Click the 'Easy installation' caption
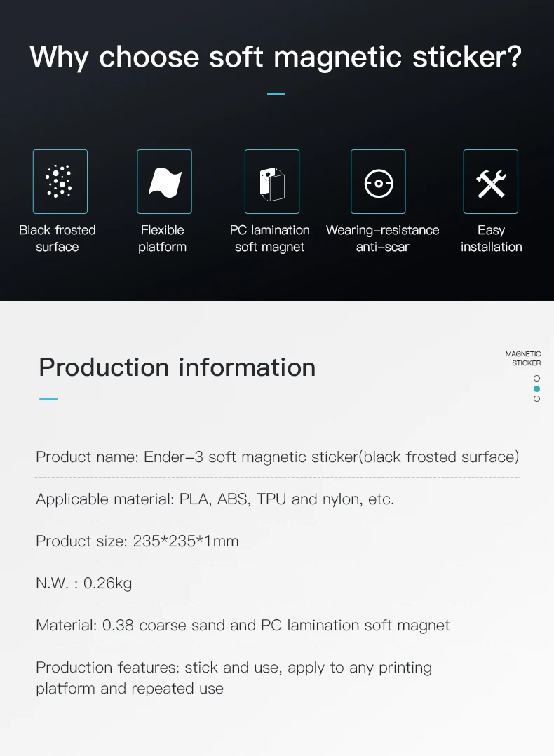The width and height of the screenshot is (554, 756). tap(491, 238)
